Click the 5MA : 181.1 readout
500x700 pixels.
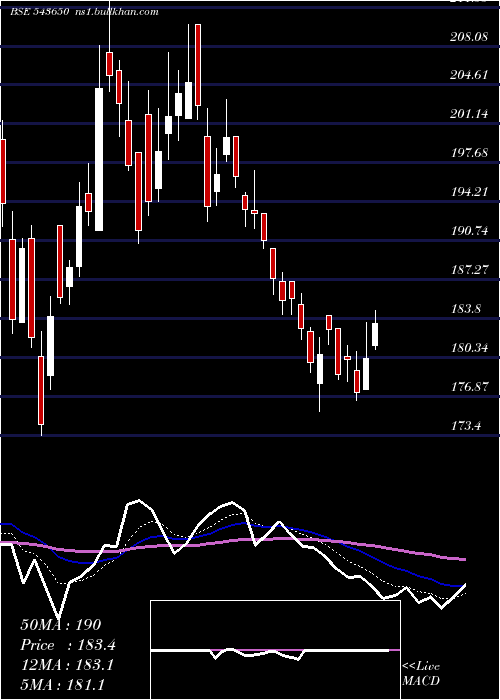point(62,684)
